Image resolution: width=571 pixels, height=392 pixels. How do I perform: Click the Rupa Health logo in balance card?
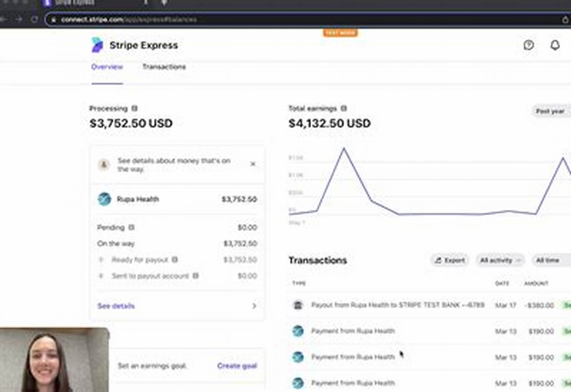pos(104,199)
